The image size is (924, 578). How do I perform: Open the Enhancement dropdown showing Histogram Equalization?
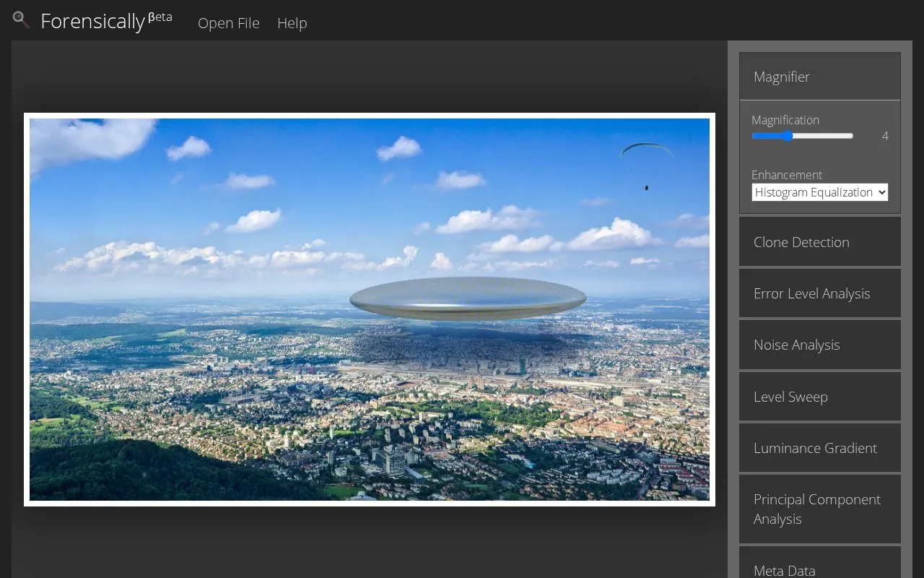[x=820, y=192]
